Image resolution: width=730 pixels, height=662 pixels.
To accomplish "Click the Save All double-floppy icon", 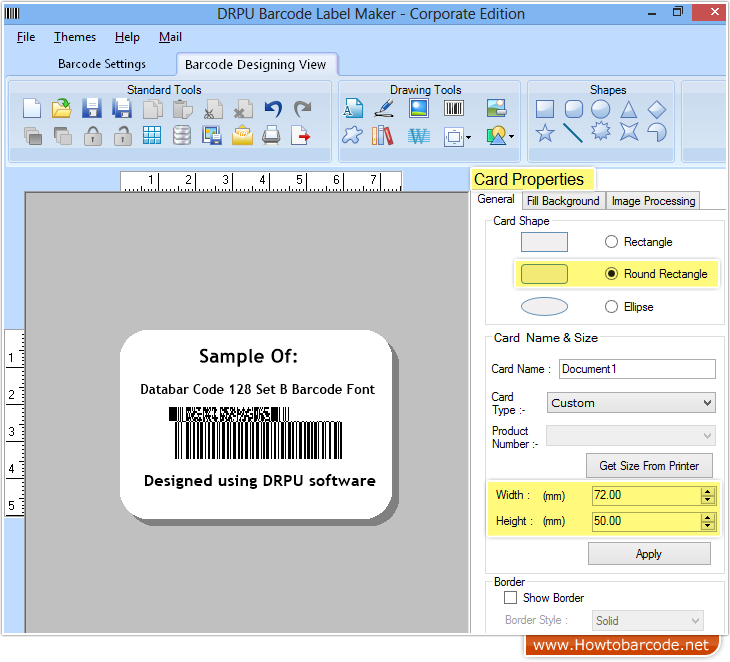I will [x=122, y=109].
